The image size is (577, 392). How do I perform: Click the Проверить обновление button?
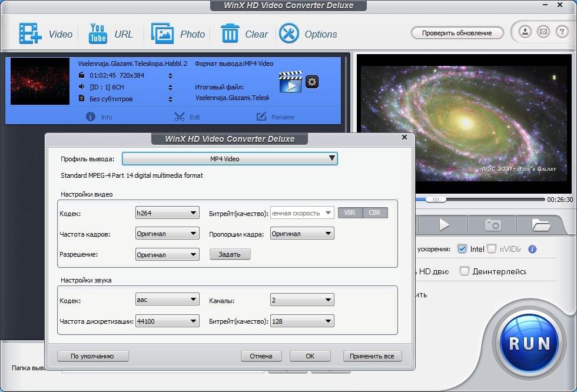[457, 33]
